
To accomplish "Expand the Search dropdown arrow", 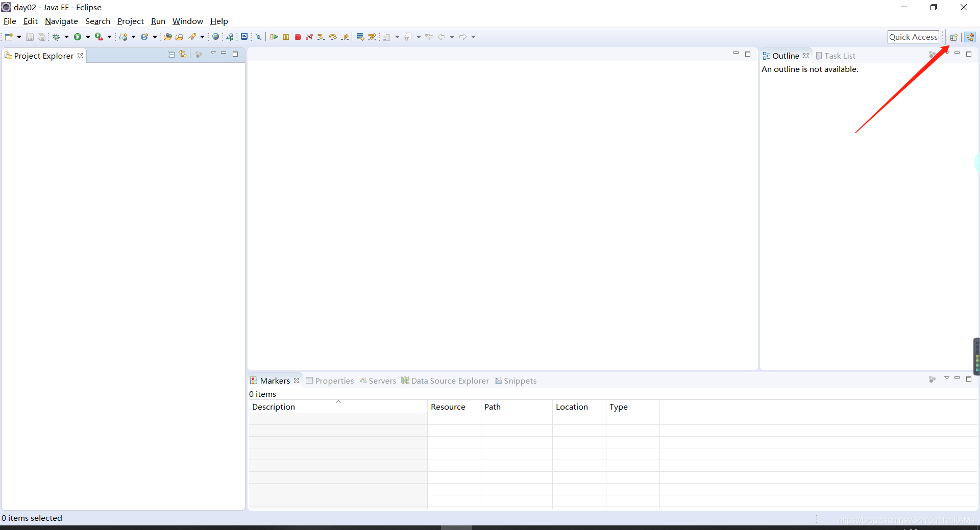I will (202, 37).
